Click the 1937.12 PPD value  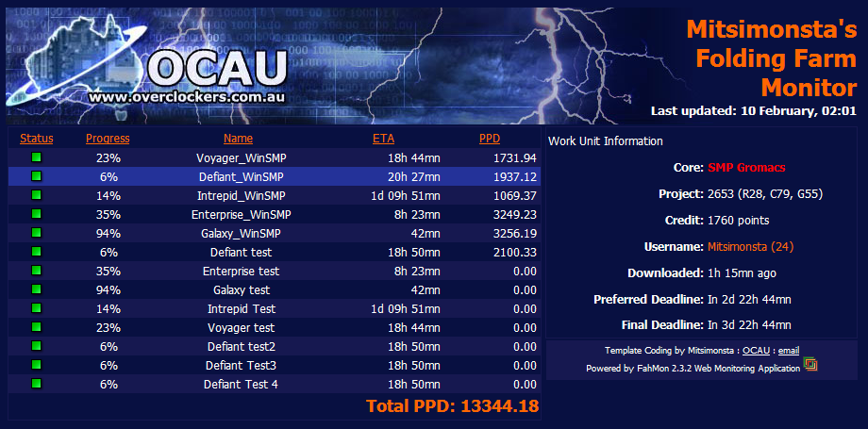[x=515, y=177]
